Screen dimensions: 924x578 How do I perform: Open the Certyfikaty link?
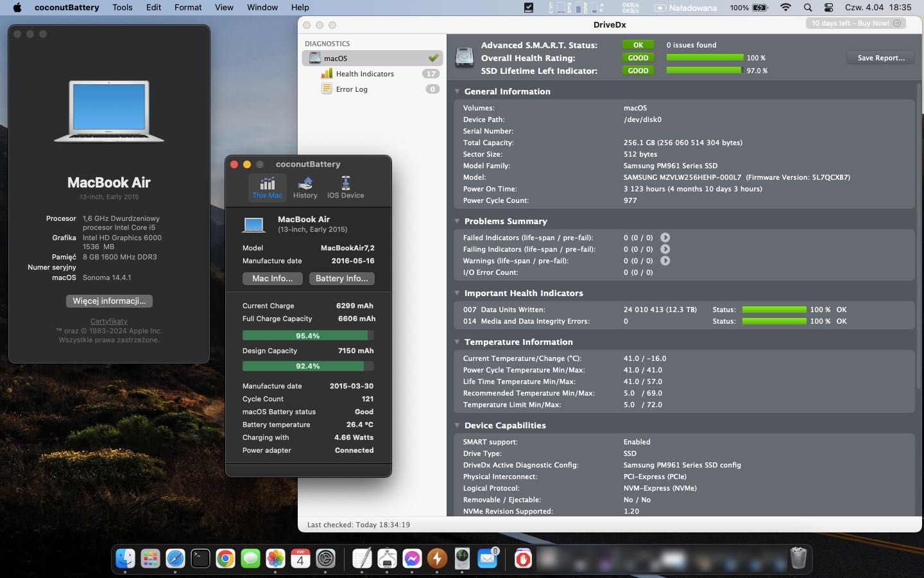point(109,321)
